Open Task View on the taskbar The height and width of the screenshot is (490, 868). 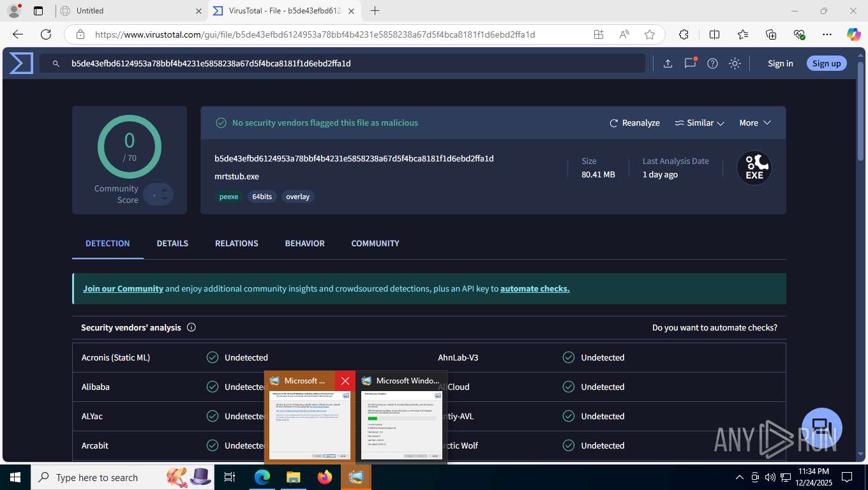[230, 477]
